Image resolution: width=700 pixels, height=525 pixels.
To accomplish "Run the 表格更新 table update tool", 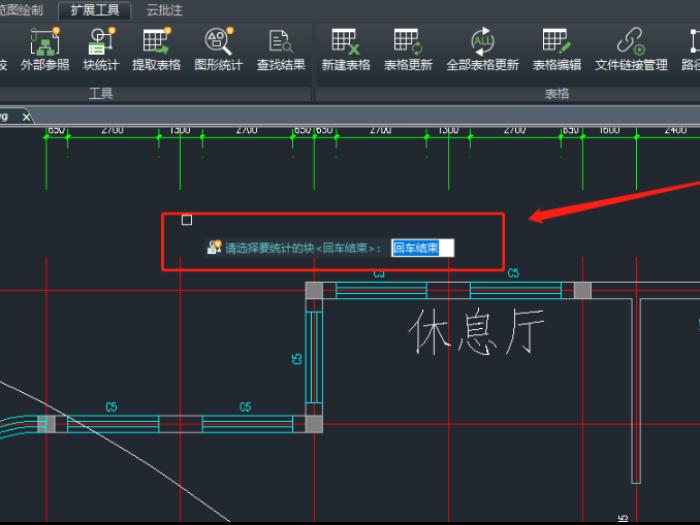I will pos(408,42).
